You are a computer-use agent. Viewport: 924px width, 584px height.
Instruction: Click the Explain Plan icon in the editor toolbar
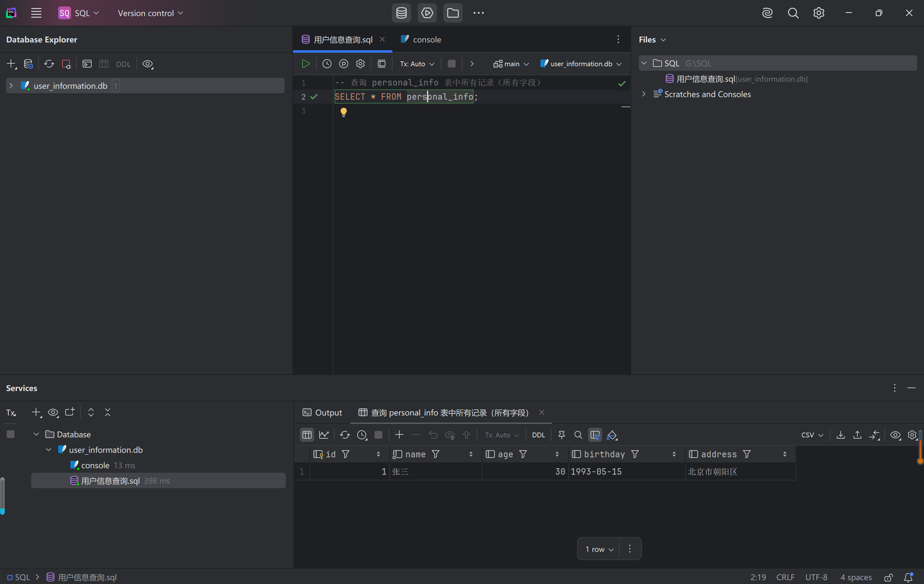coord(343,64)
